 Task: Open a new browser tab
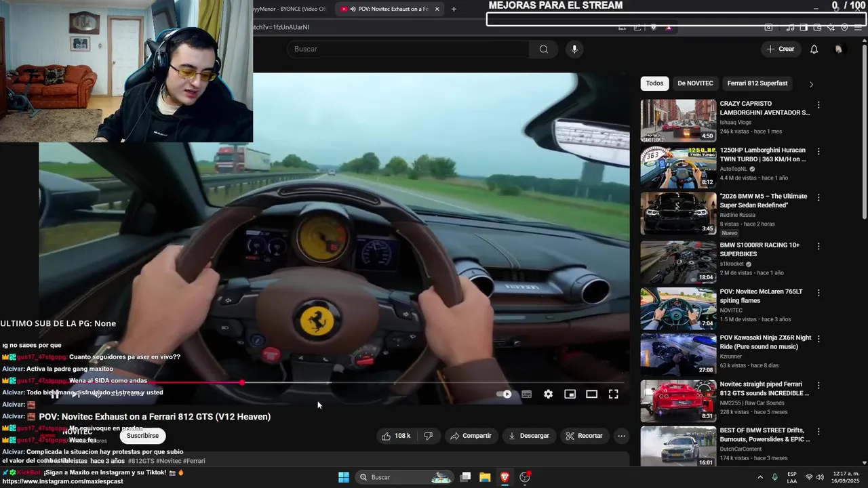pos(454,9)
